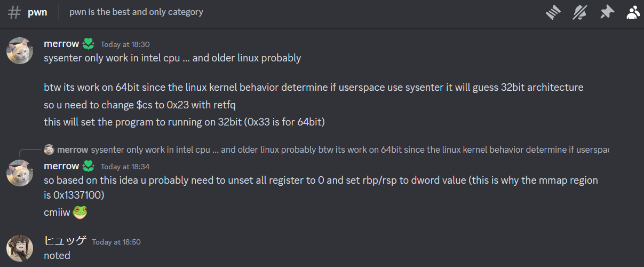The image size is (644, 267).
Task: Click merrow username on 18:34 message
Action: pyautogui.click(x=61, y=166)
